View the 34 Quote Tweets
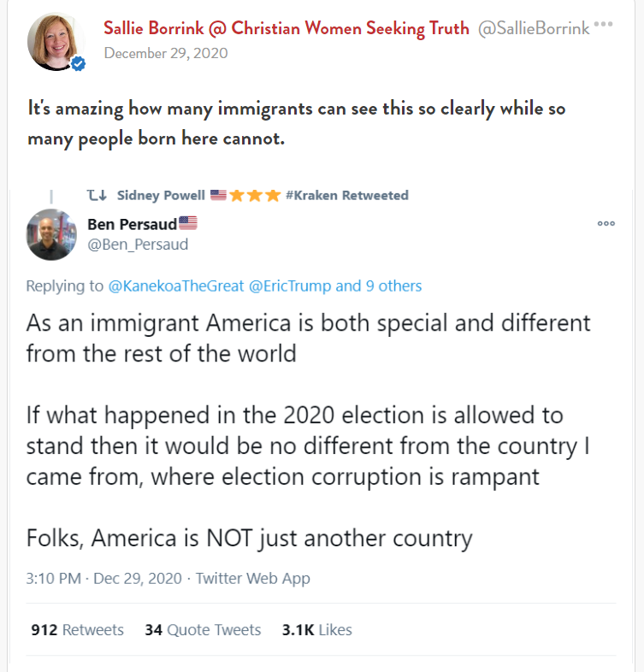644x672 pixels. pos(203,629)
